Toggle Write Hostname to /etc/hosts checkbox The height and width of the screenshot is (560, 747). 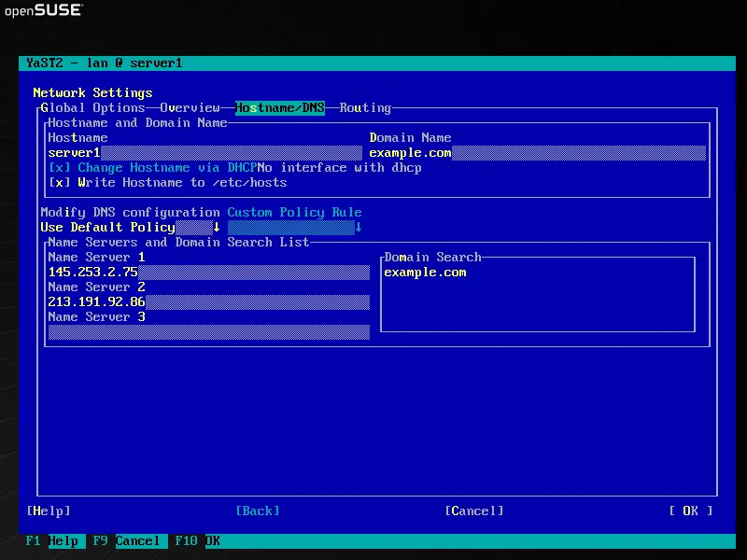168,183
